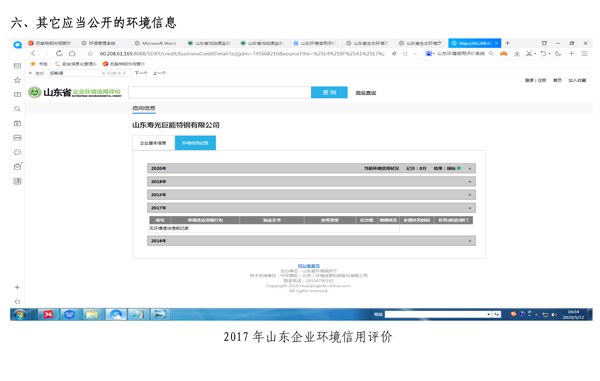Screen dimensions: 600x381
Task: Click the Windows Start button
Action: point(20,314)
